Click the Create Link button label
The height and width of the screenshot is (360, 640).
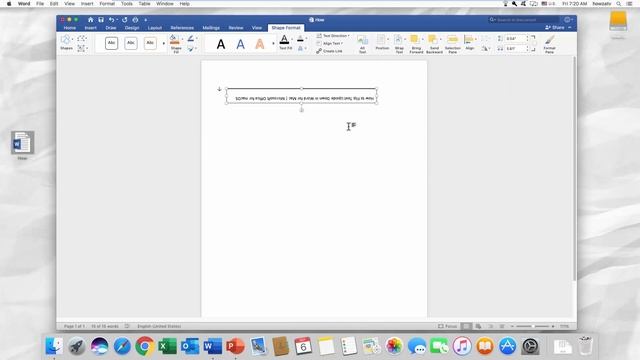pyautogui.click(x=333, y=51)
